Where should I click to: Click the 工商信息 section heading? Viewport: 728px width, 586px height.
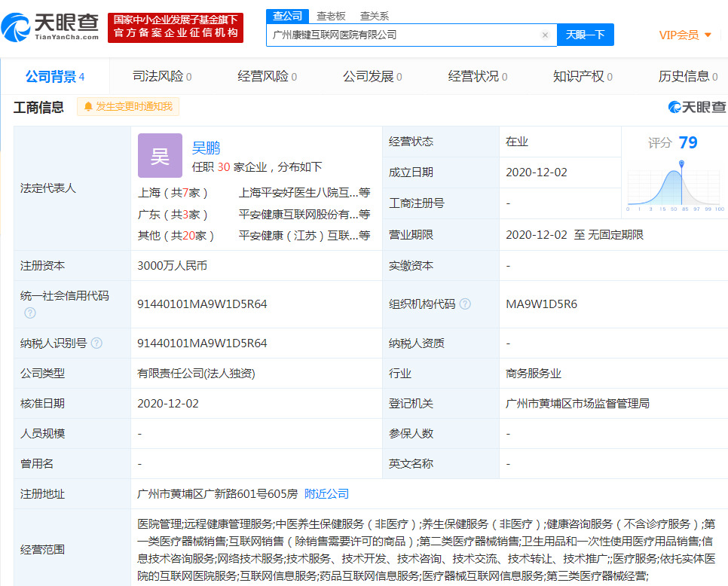pos(38,107)
